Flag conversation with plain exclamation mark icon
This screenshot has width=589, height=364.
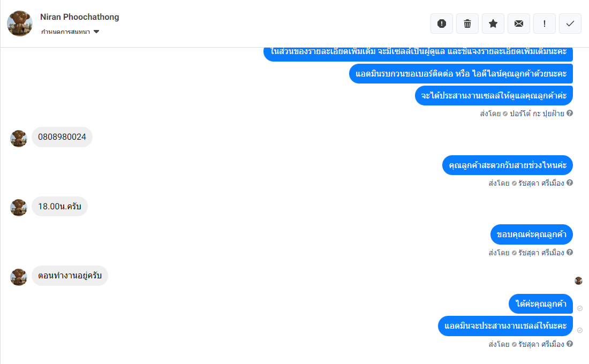point(545,24)
